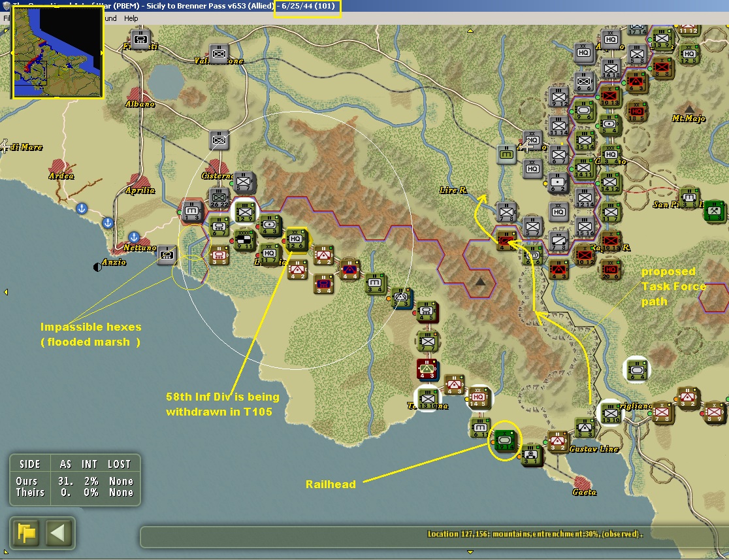Viewport: 729px width, 560px height.
Task: Select the green 3 4 artillery unit
Action: tap(375, 284)
